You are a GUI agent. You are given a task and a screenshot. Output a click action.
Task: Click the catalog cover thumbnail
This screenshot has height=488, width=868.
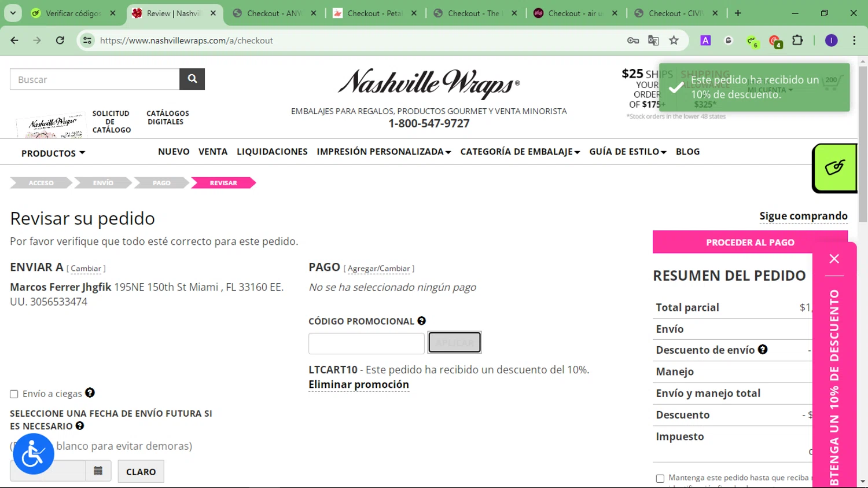coord(50,126)
